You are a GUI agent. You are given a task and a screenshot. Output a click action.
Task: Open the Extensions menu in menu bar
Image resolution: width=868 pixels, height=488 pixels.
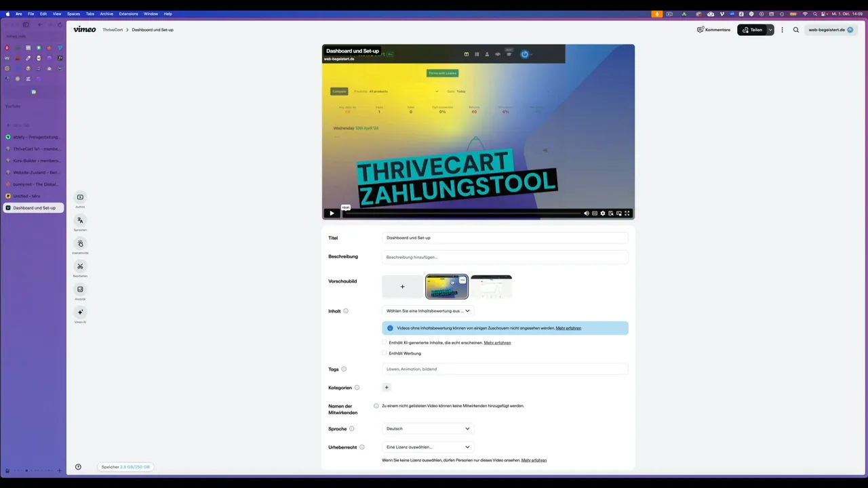tap(128, 14)
